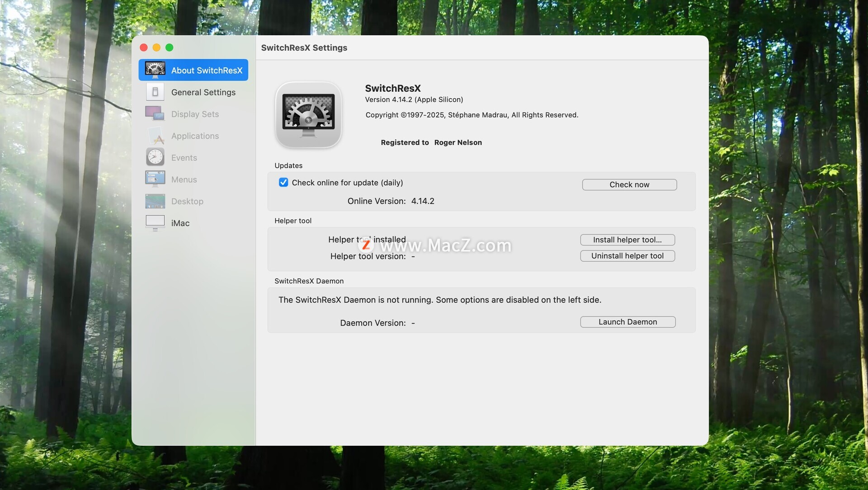Click Install helper tool button
The width and height of the screenshot is (868, 490).
[x=627, y=240]
